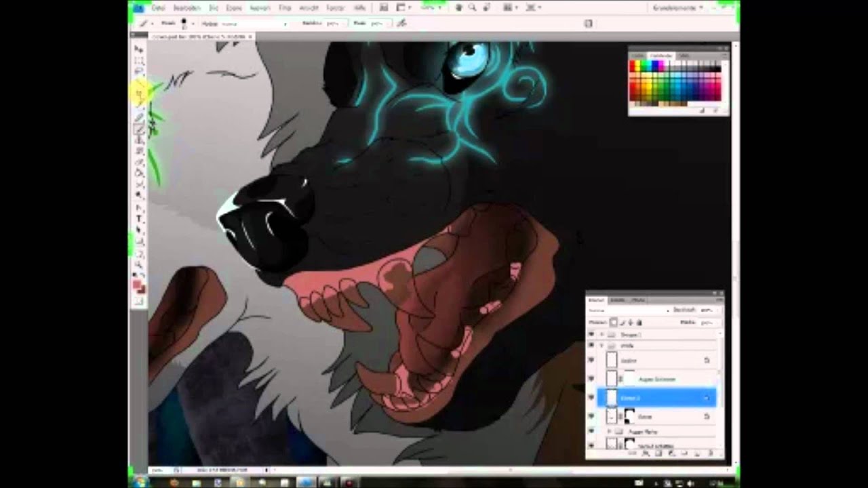Add a layer style via fx icon
Image resolution: width=868 pixels, height=488 pixels.
tap(646, 453)
